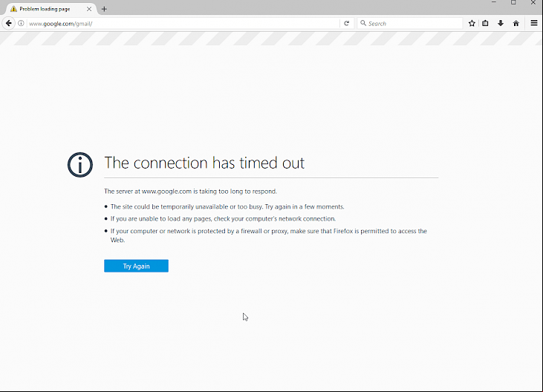The width and height of the screenshot is (543, 392).
Task: Maximize the Firefox window
Action: coord(513,3)
